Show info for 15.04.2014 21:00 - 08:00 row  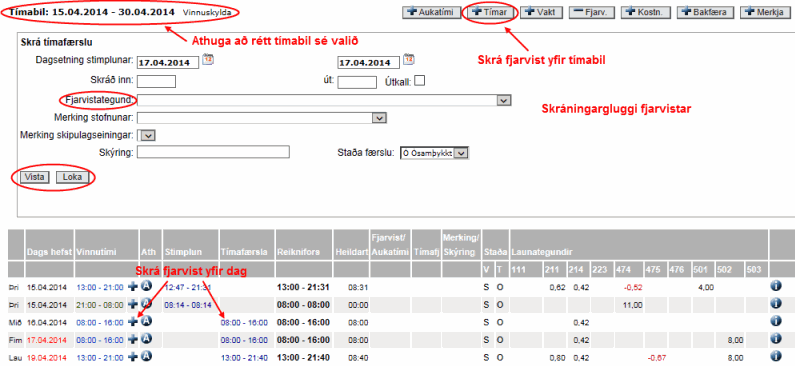(775, 304)
